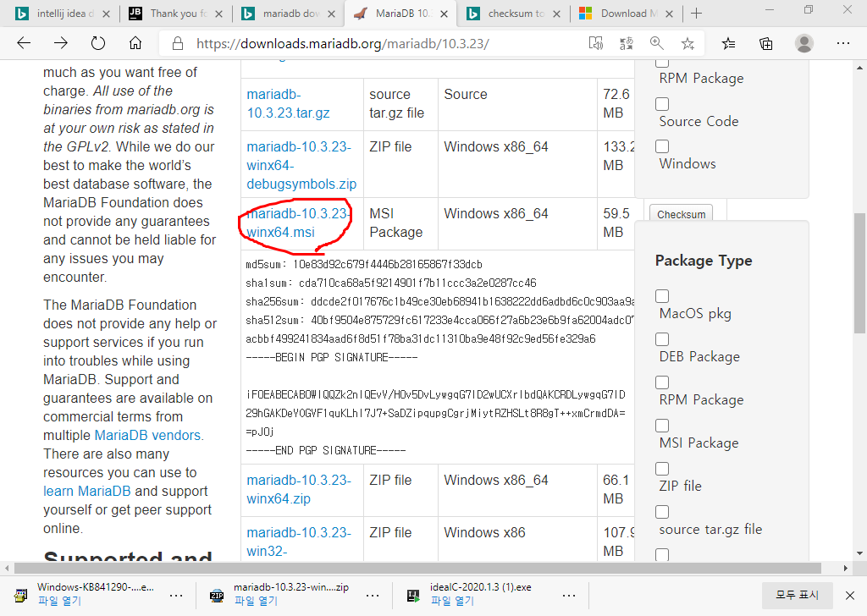The image size is (867, 616).
Task: Refresh the MariaDB downloads page
Action: [98, 43]
